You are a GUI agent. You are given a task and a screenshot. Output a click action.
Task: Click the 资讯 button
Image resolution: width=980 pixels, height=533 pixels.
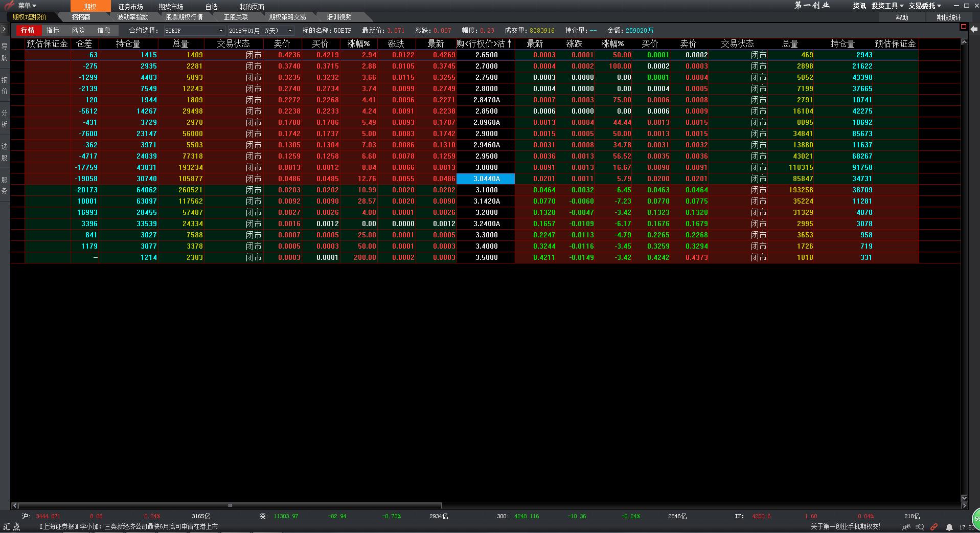tap(859, 6)
